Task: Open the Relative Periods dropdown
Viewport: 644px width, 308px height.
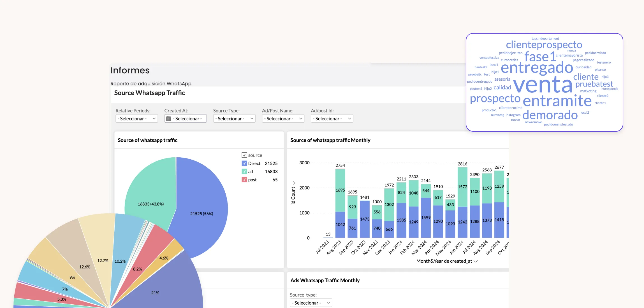Action: pyautogui.click(x=136, y=119)
